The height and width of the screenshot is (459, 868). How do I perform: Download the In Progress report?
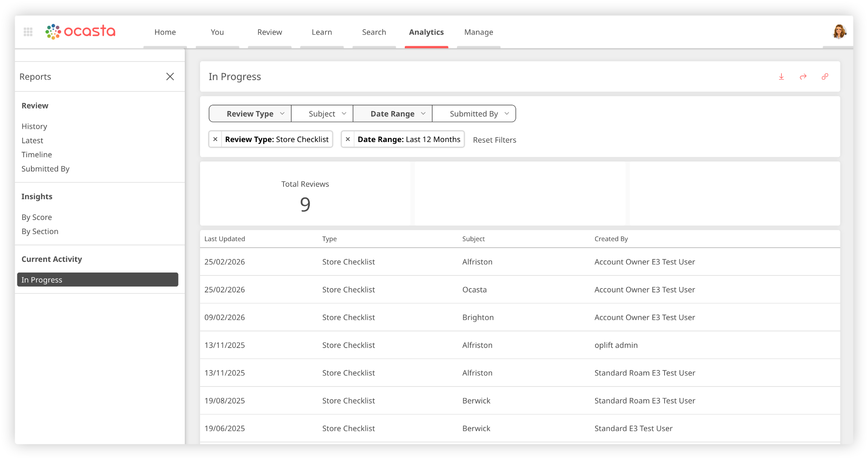(782, 77)
